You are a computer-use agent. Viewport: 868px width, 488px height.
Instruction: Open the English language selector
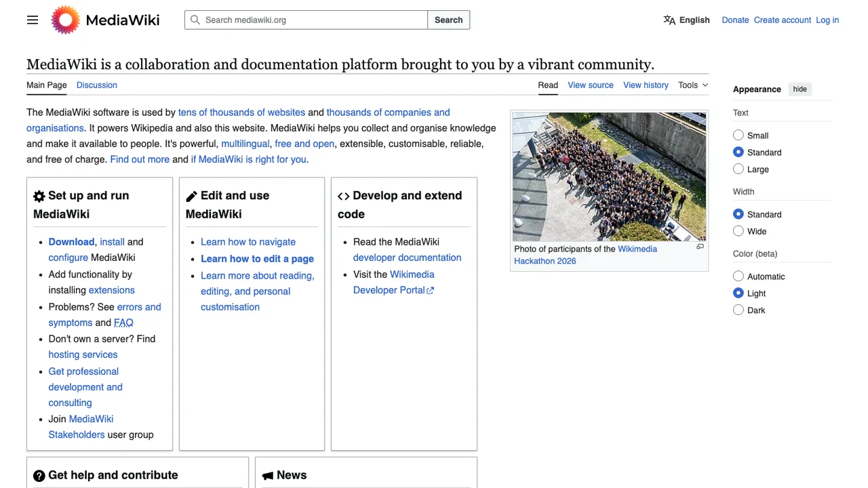[x=686, y=20]
